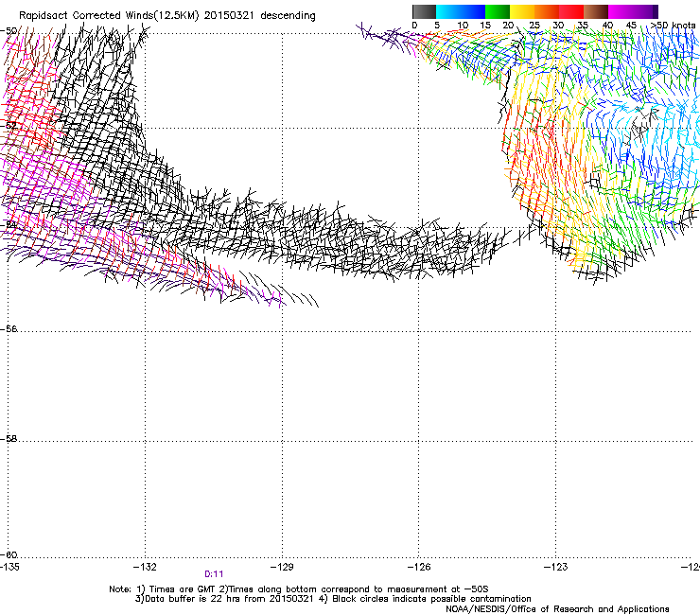Click the 'NOAA/NESDIS/Office of Research and Applications' credit

pyautogui.click(x=557, y=609)
